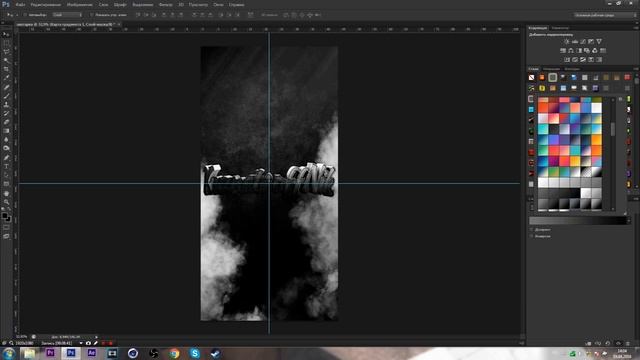640x360 pixels.
Task: Toggle show transform controls checkbox
Action: (x=91, y=15)
